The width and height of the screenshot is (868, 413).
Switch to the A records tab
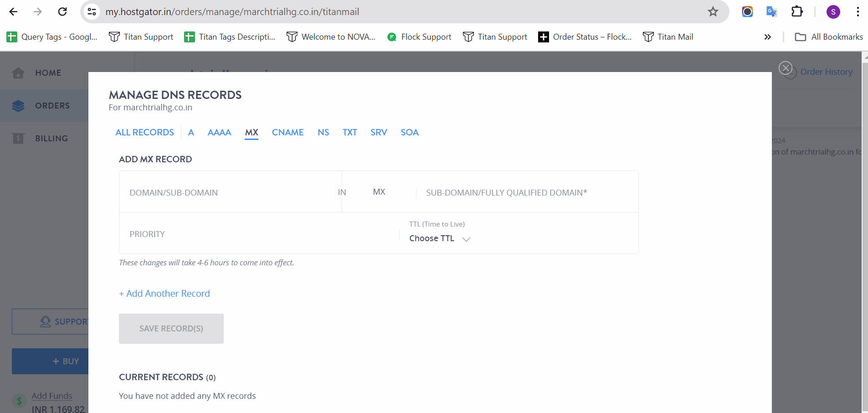(191, 132)
